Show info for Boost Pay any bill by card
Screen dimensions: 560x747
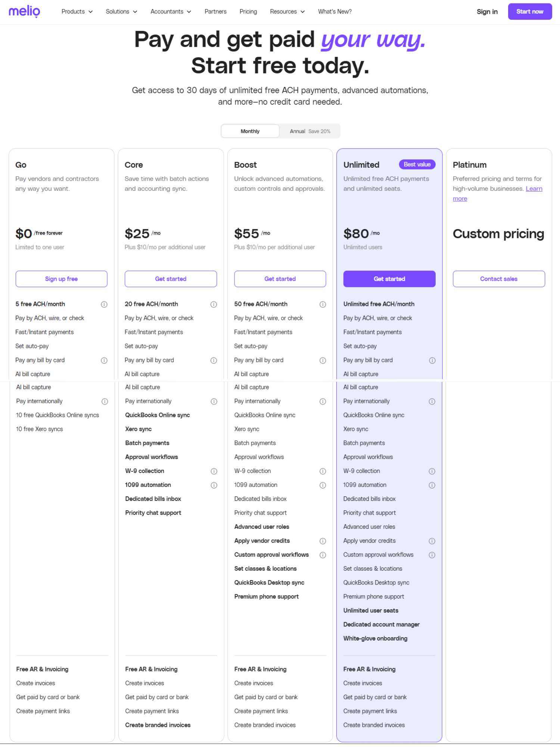(323, 360)
